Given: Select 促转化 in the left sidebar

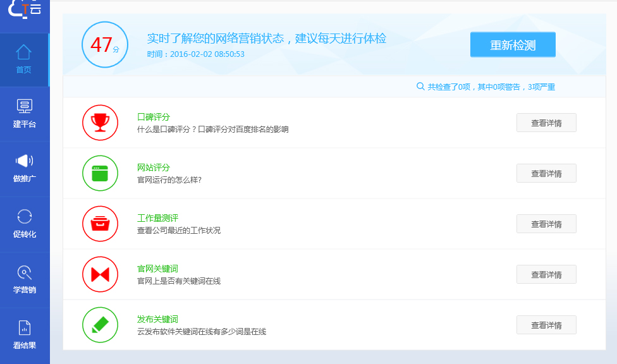Looking at the screenshot, I should 24,224.
